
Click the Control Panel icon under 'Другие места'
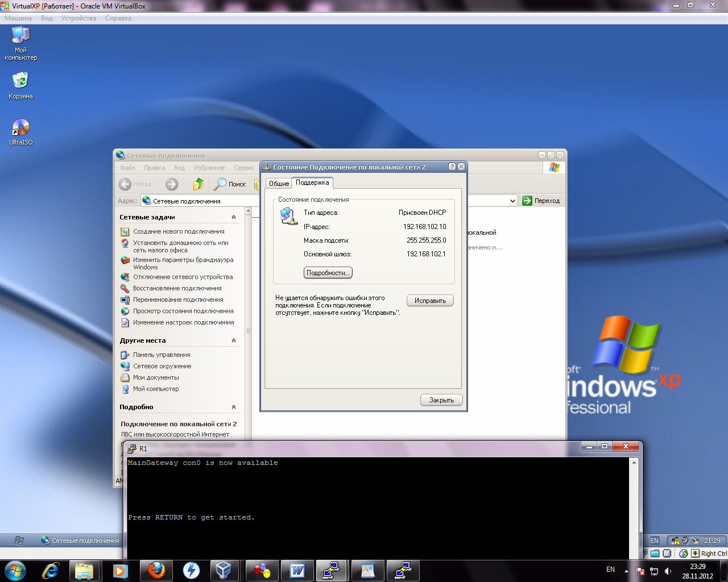point(125,355)
